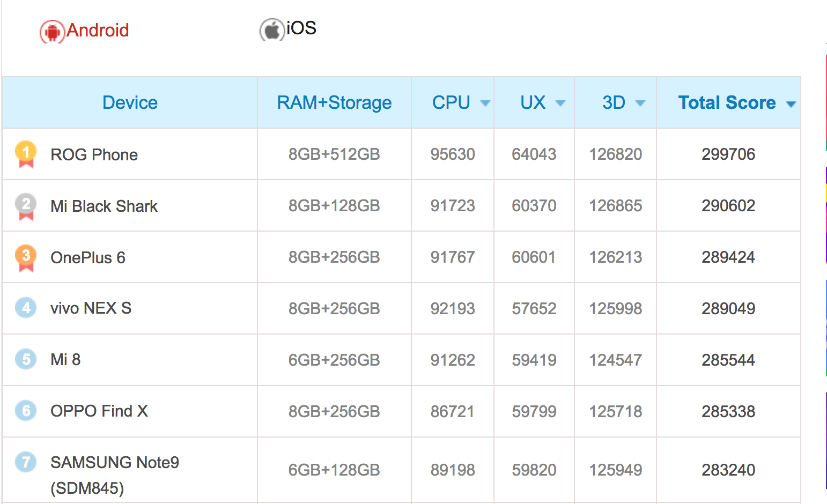
Task: Click 3D score 126213
Action: point(616,257)
